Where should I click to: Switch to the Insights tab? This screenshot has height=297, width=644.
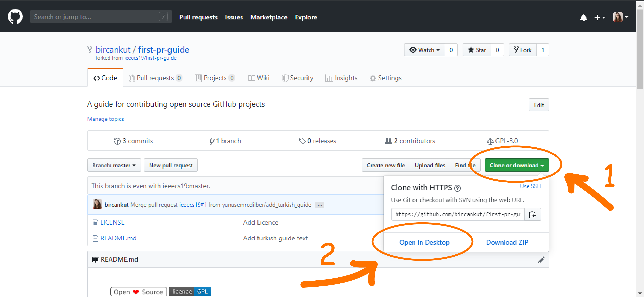point(341,78)
